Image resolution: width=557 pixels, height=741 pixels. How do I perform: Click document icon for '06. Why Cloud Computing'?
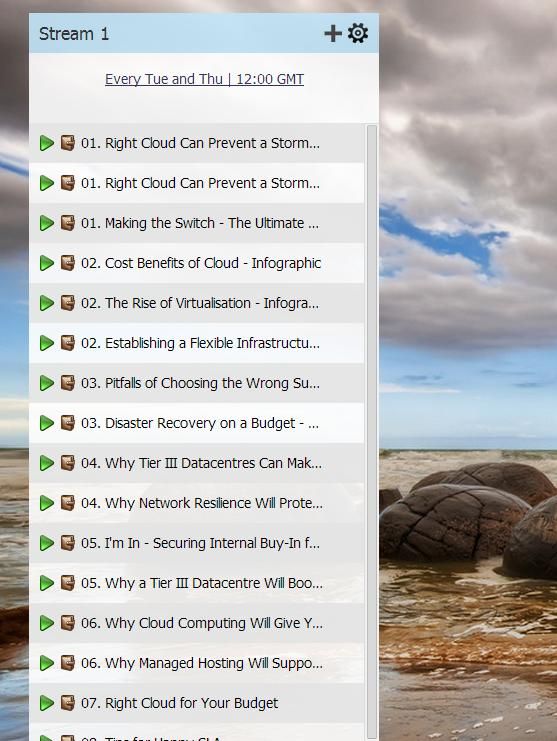click(x=68, y=623)
